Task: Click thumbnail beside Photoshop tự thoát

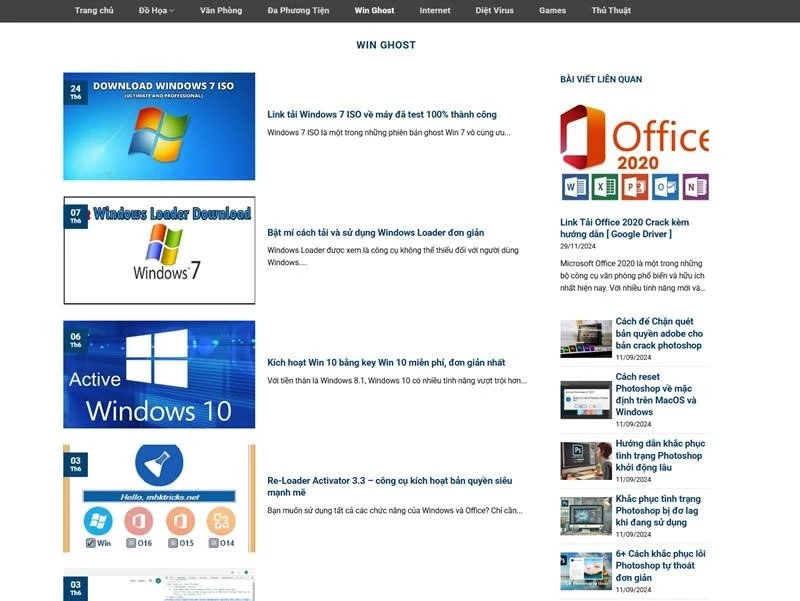Action: pos(586,571)
